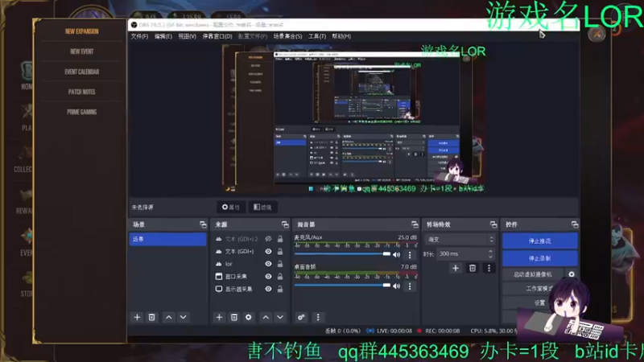Show the 文本 (GDI+) 2 source

coord(268,239)
